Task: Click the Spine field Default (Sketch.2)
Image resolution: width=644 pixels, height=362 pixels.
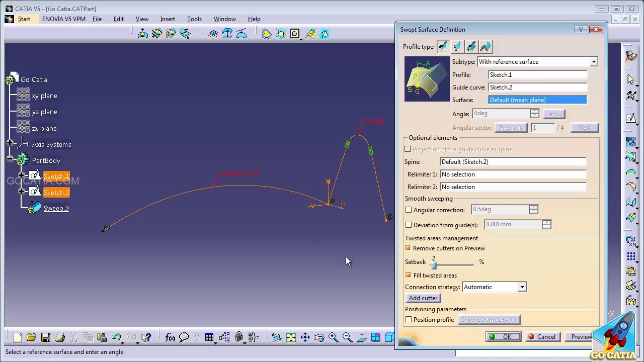Action: [x=513, y=162]
